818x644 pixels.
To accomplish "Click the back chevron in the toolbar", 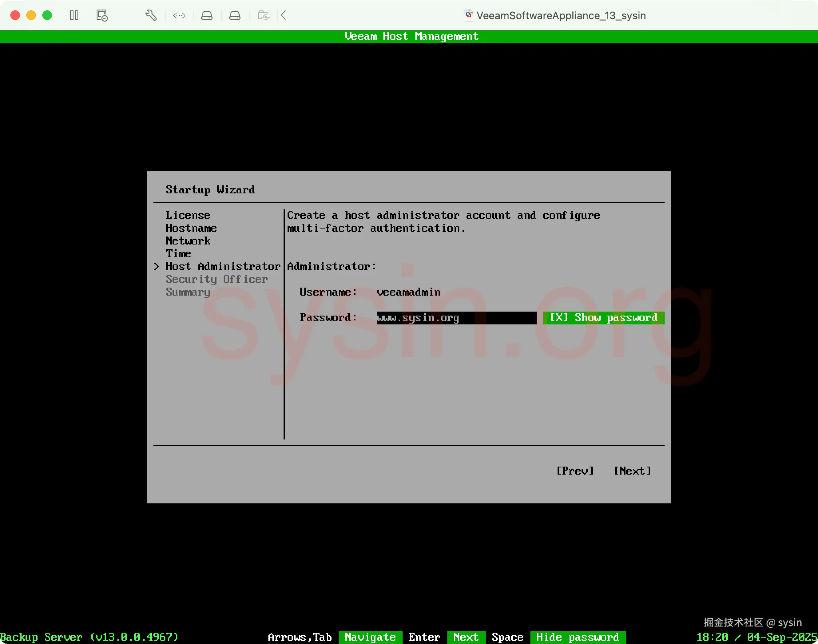I will (x=284, y=15).
